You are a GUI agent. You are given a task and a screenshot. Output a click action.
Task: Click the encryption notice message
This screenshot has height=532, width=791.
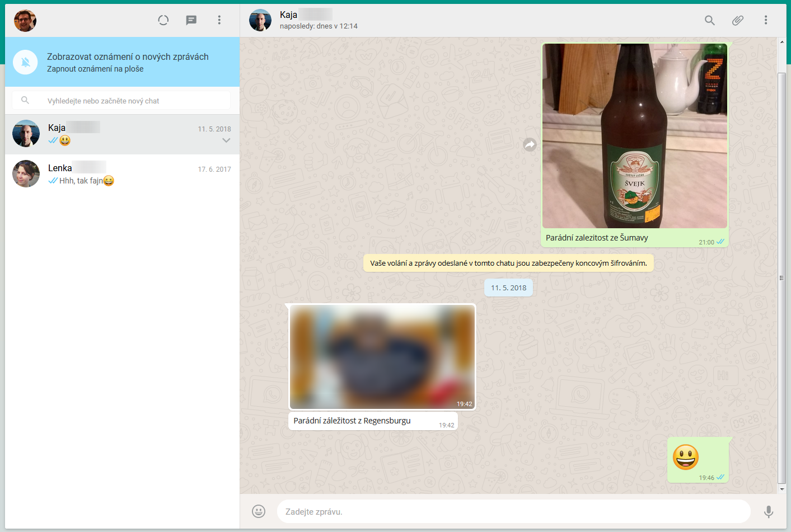(508, 263)
